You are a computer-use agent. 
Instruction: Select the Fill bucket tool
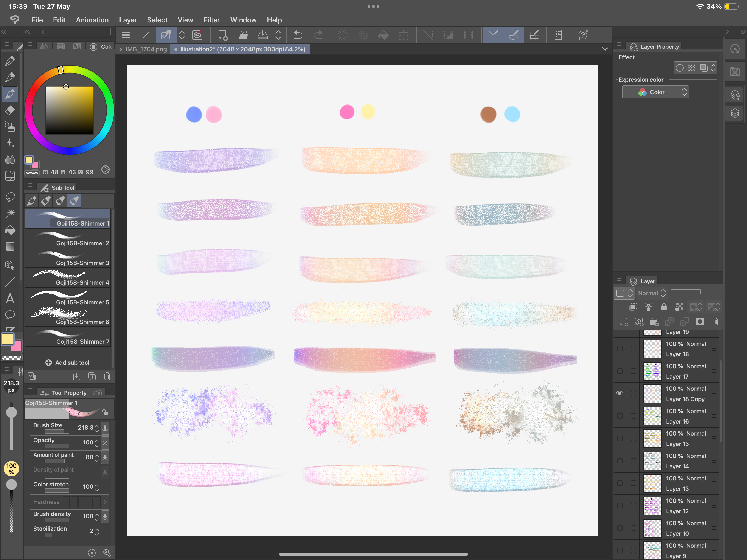click(x=10, y=230)
